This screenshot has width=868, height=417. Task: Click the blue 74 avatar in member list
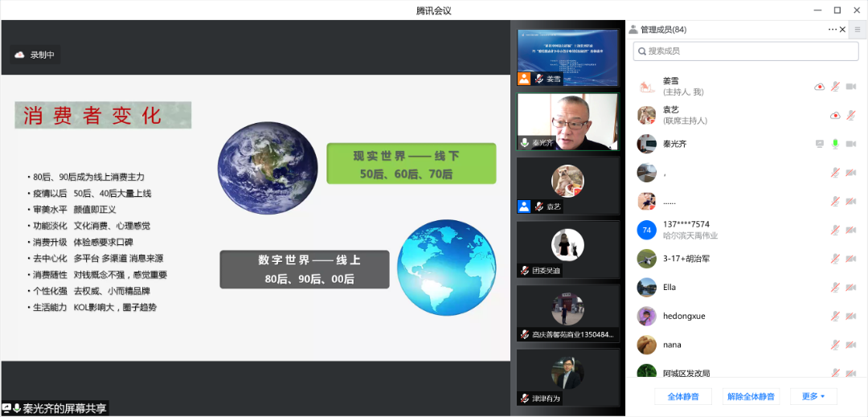tap(646, 230)
